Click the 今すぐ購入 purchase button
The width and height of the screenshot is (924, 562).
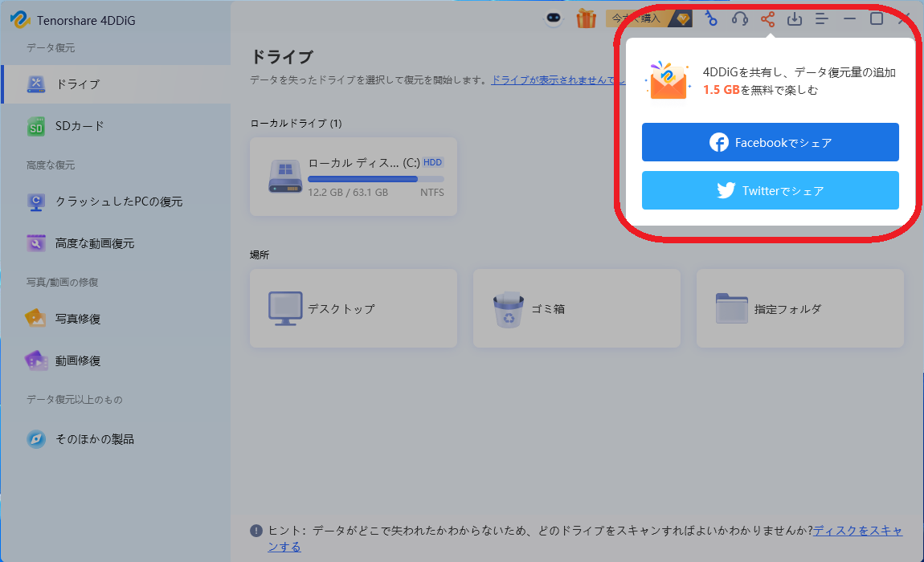[648, 18]
